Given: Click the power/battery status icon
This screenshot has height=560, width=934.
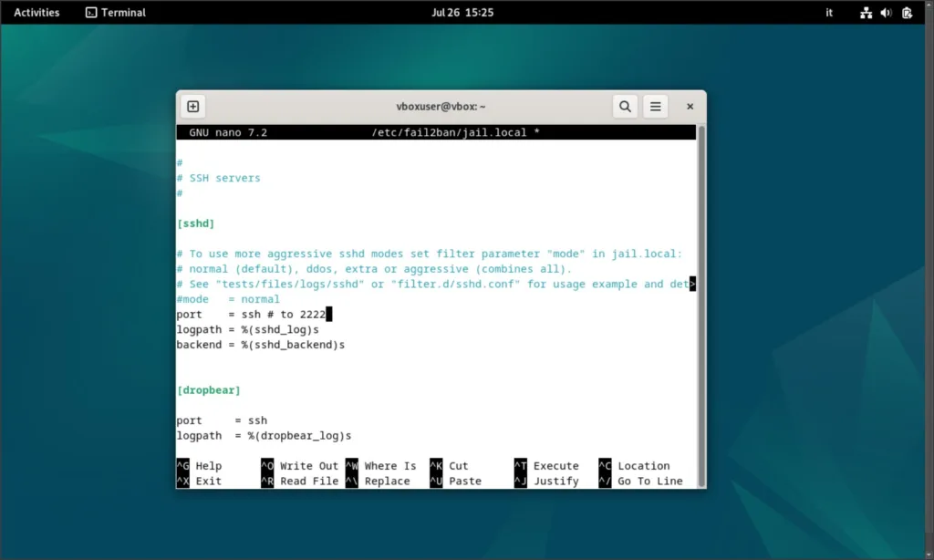Looking at the screenshot, I should click(908, 13).
